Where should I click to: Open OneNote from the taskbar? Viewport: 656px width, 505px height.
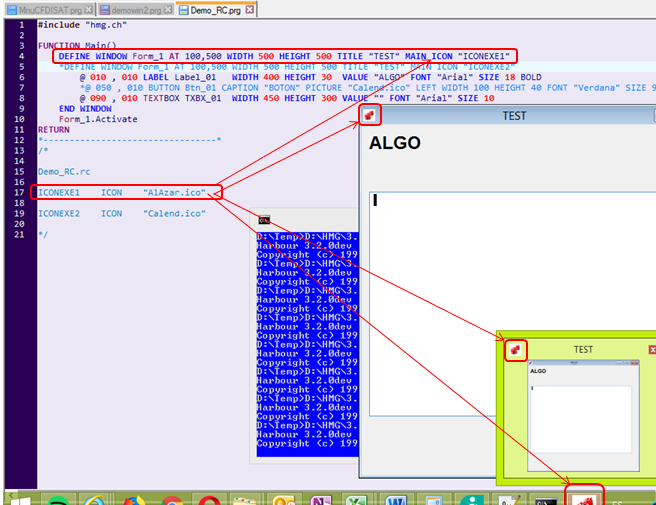(x=320, y=500)
